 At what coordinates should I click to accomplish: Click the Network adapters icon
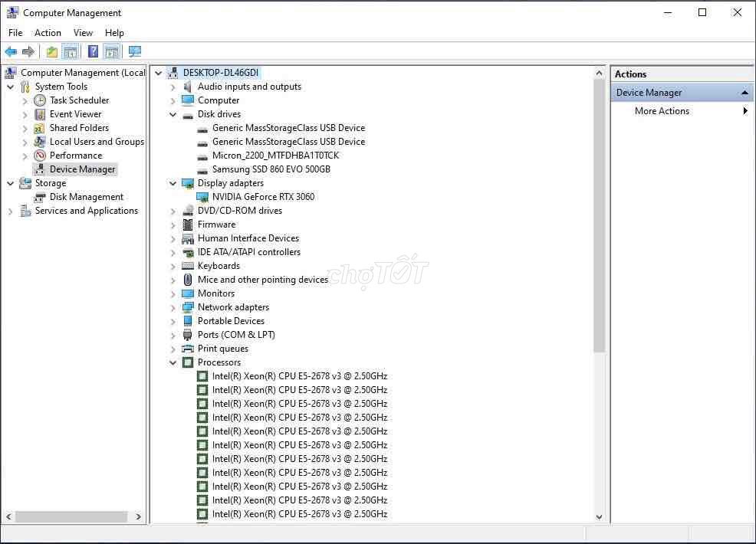(188, 307)
